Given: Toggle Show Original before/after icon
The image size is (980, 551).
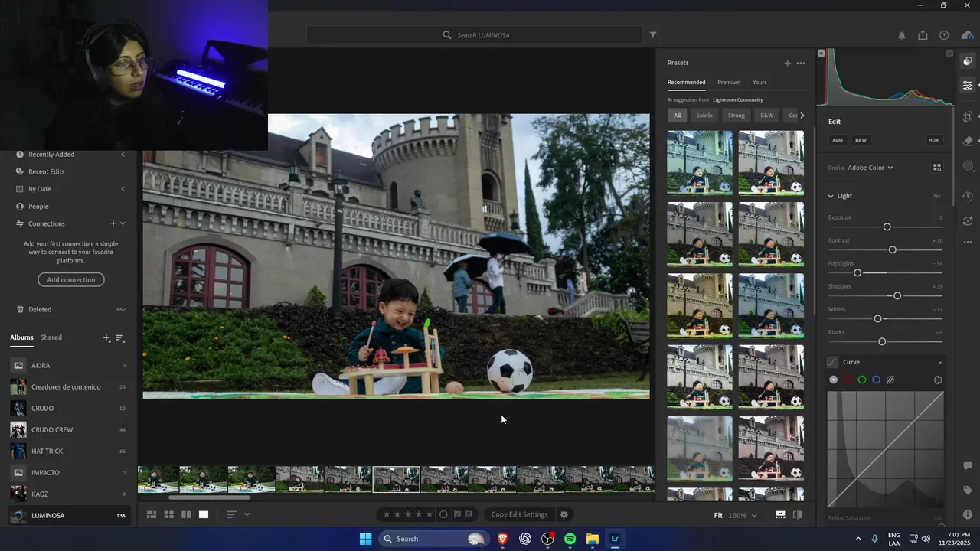Looking at the screenshot, I should (798, 515).
